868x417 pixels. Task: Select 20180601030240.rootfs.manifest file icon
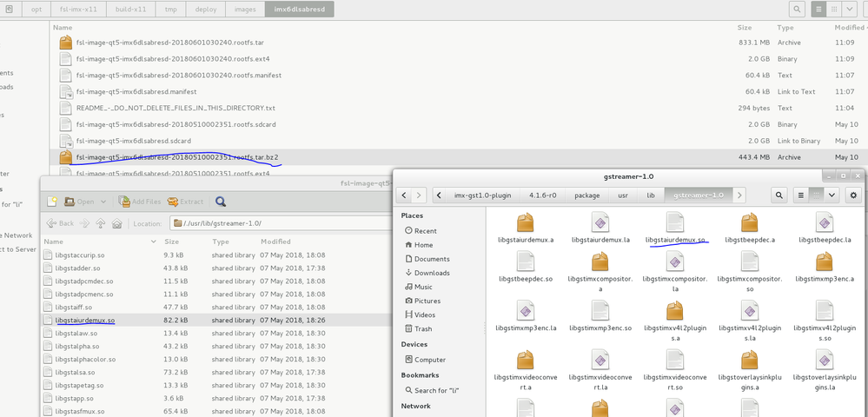(x=66, y=75)
